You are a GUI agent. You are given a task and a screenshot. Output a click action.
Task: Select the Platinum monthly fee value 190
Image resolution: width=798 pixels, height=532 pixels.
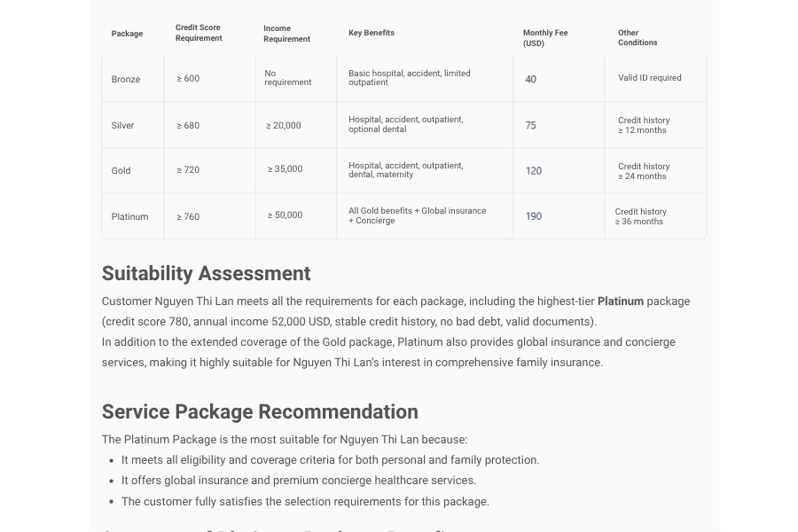coord(534,216)
